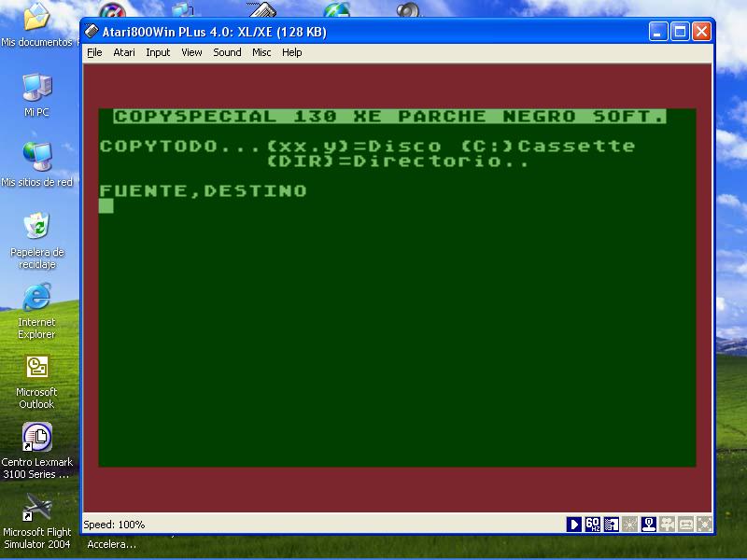The width and height of the screenshot is (747, 560).
Task: Click the Speed: 100% status text
Action: pos(114,525)
